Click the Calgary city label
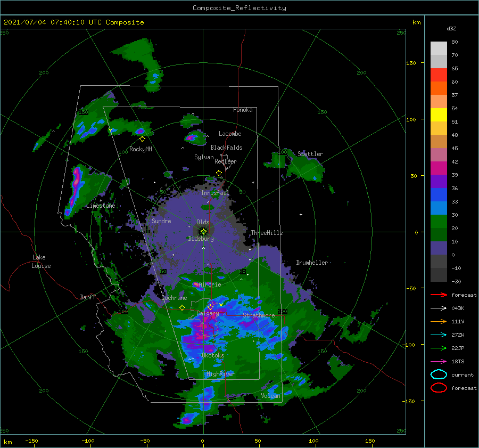Screen dimensions: 479x448 tap(208, 313)
